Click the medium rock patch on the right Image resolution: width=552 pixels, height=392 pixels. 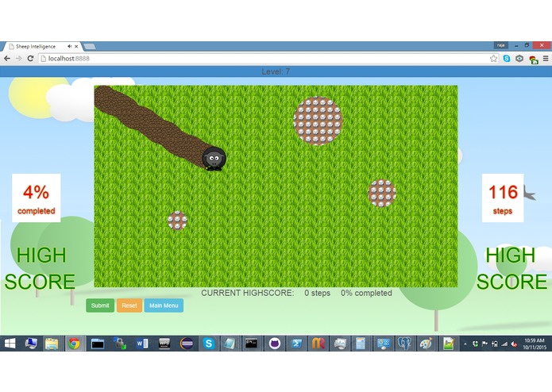382,193
